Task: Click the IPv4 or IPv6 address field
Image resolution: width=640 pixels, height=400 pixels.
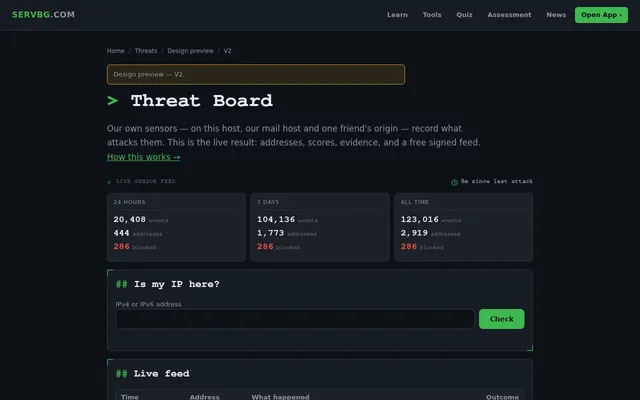Action: pyautogui.click(x=295, y=319)
